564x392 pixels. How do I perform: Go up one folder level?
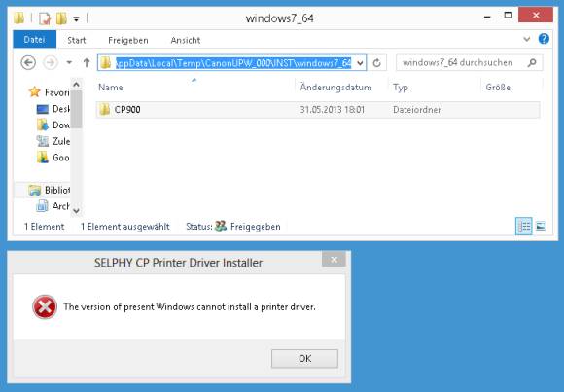[87, 63]
